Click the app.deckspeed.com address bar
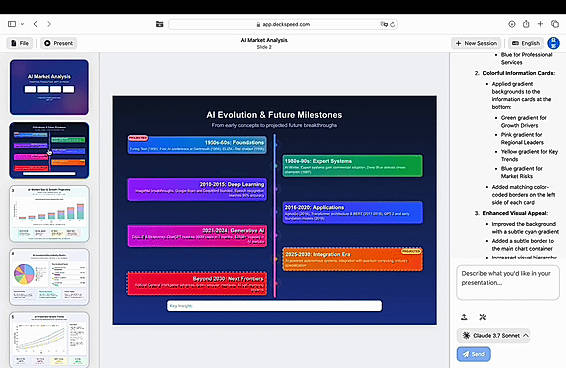 pyautogui.click(x=283, y=24)
